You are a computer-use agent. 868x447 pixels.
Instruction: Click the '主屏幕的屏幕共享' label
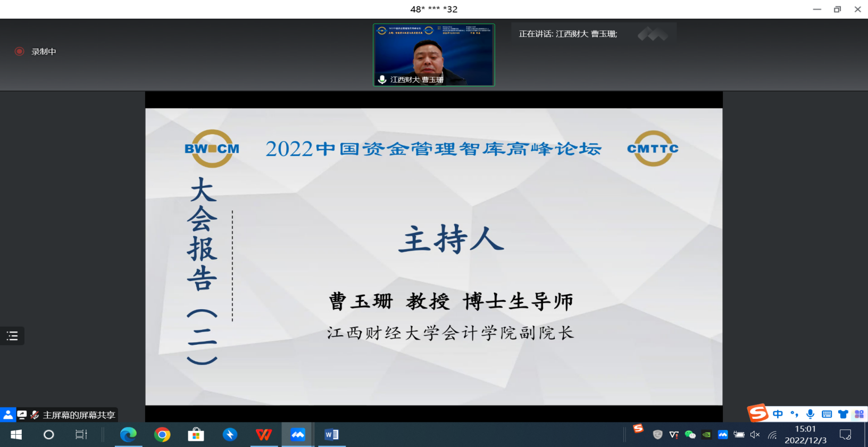coord(79,415)
